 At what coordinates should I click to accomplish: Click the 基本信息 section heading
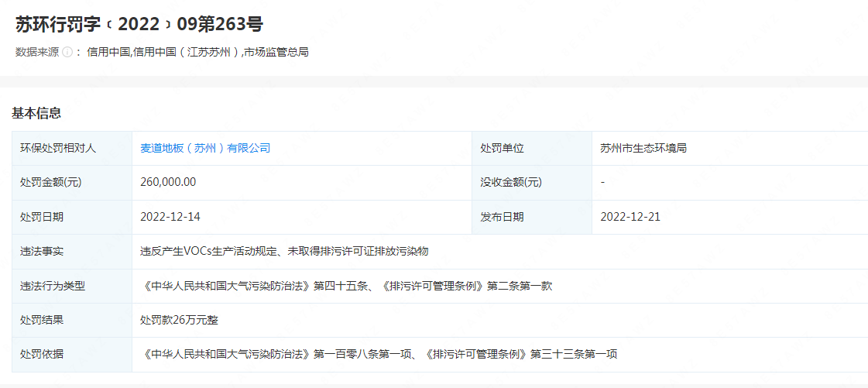coord(36,114)
